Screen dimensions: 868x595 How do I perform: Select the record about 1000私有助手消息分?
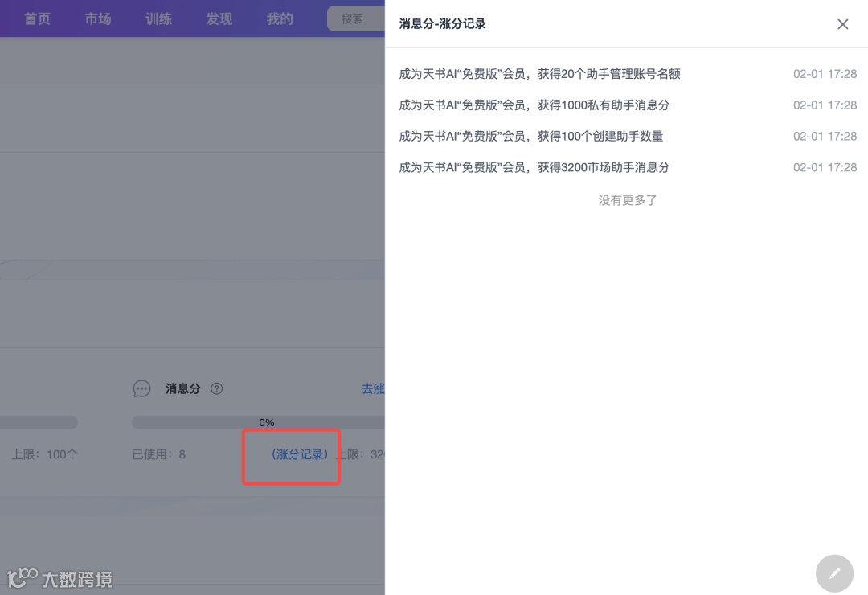pos(628,105)
